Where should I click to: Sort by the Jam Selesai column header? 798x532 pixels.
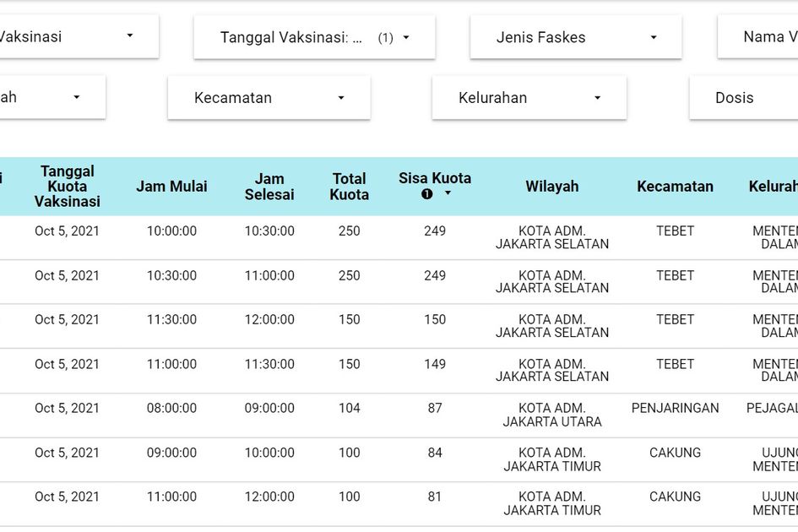pos(269,187)
